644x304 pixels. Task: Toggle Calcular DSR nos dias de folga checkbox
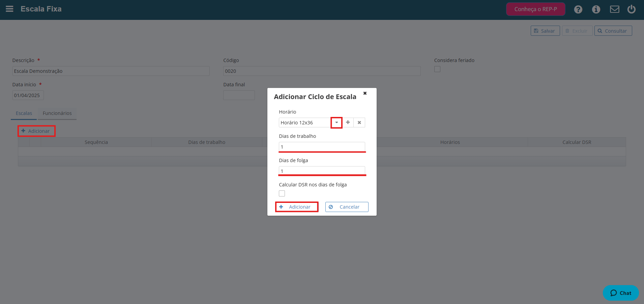(x=282, y=193)
